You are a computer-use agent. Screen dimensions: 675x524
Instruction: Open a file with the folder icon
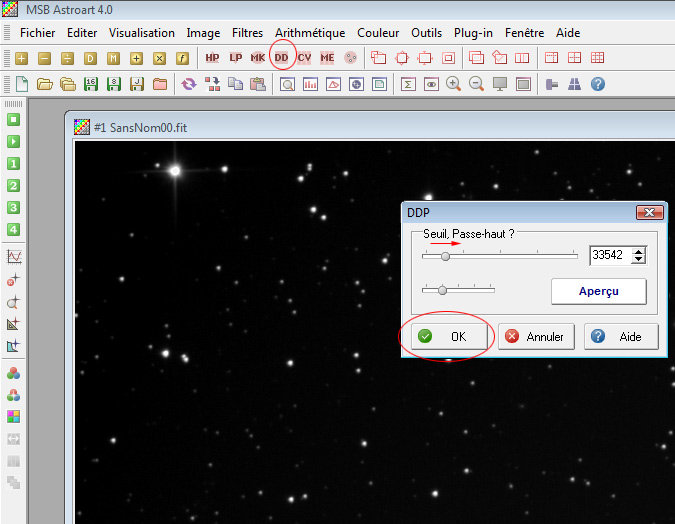point(45,84)
